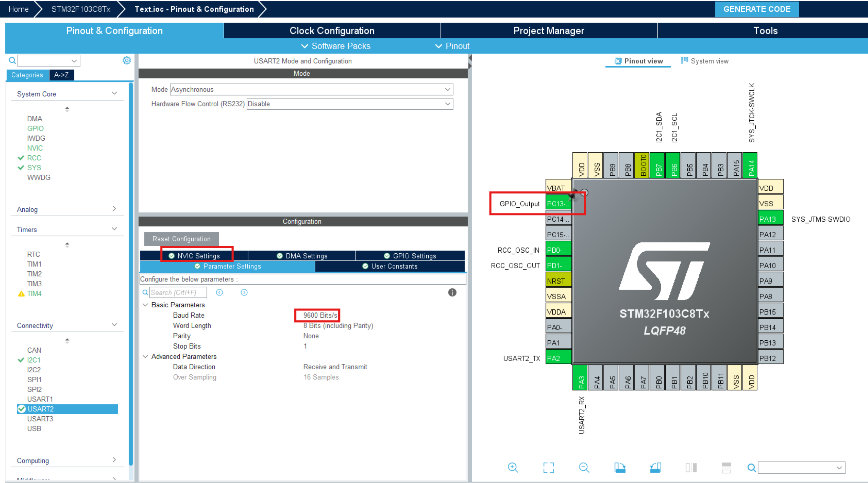868x483 pixels.
Task: Click the parameter search input field
Action: click(x=178, y=293)
